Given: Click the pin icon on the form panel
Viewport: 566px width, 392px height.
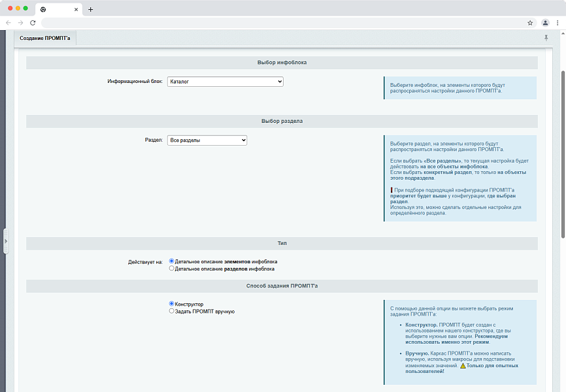Looking at the screenshot, I should click(546, 38).
